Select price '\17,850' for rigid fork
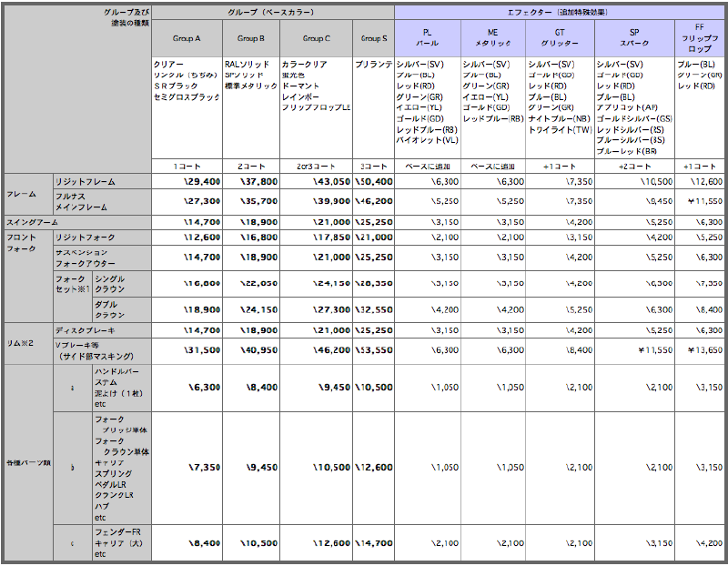This screenshot has width=728, height=566. point(331,238)
